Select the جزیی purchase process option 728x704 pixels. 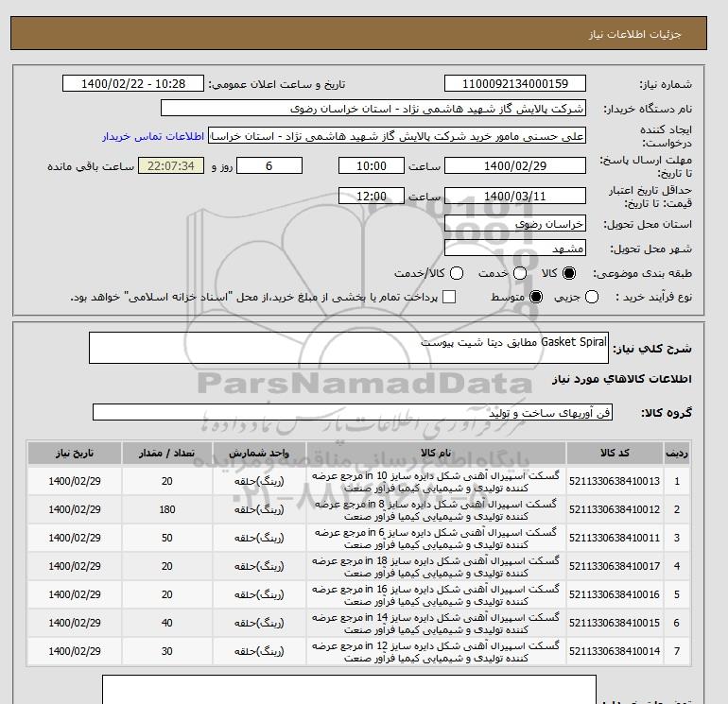click(x=593, y=297)
